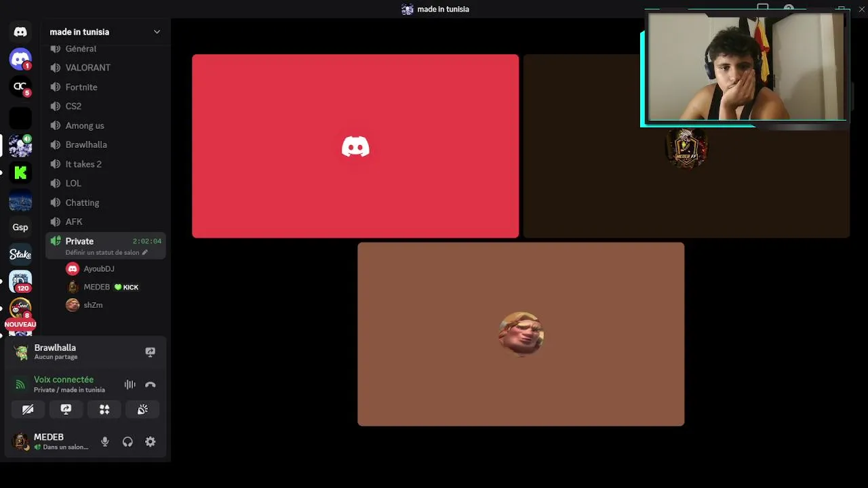Join the CS2 voice channel
868x488 pixels.
[105, 106]
